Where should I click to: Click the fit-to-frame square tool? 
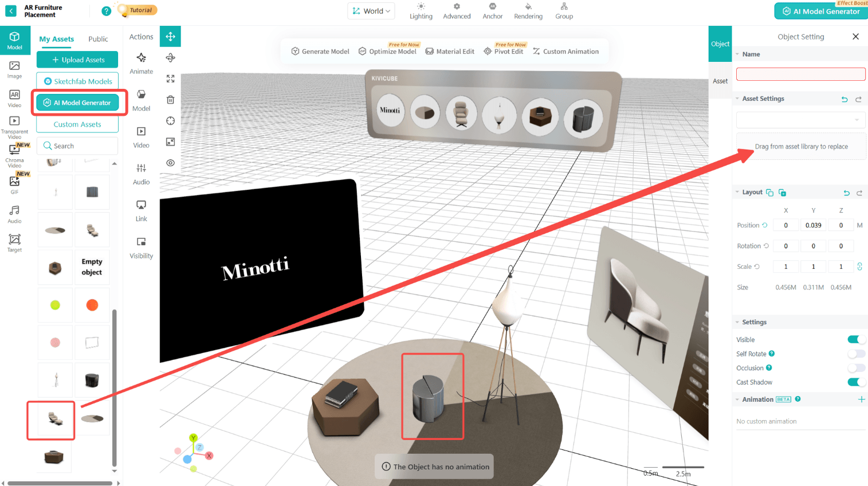click(x=170, y=142)
